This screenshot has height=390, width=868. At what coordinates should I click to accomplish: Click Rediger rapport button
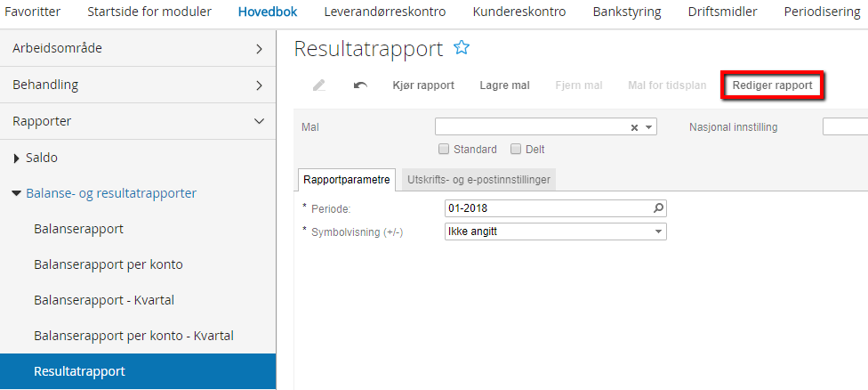[772, 85]
